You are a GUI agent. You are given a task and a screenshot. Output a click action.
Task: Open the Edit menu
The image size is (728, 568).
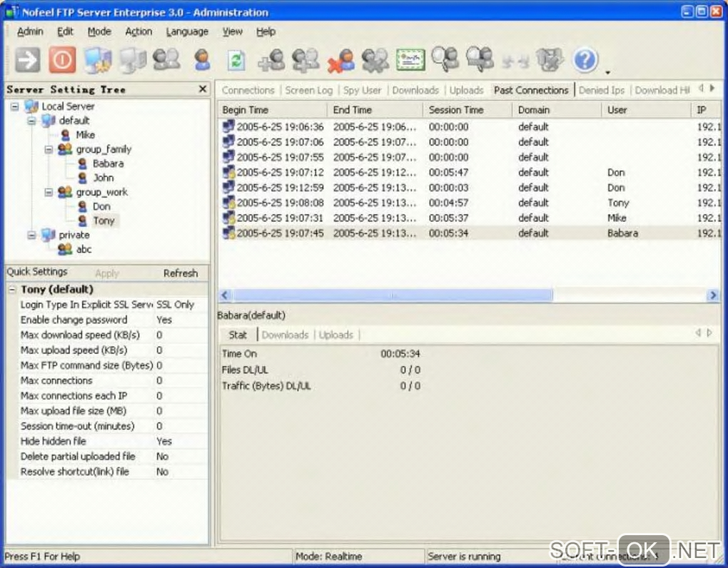pos(65,31)
